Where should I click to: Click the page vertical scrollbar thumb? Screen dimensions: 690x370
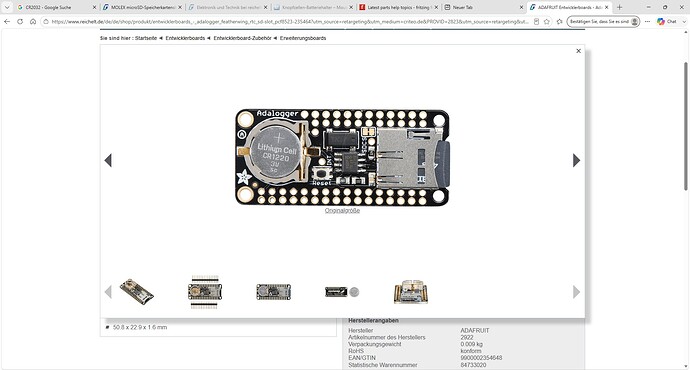pyautogui.click(x=686, y=126)
